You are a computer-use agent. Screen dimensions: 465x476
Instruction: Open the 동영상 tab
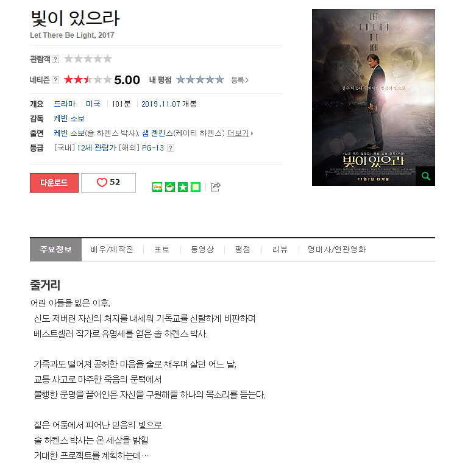pos(202,249)
